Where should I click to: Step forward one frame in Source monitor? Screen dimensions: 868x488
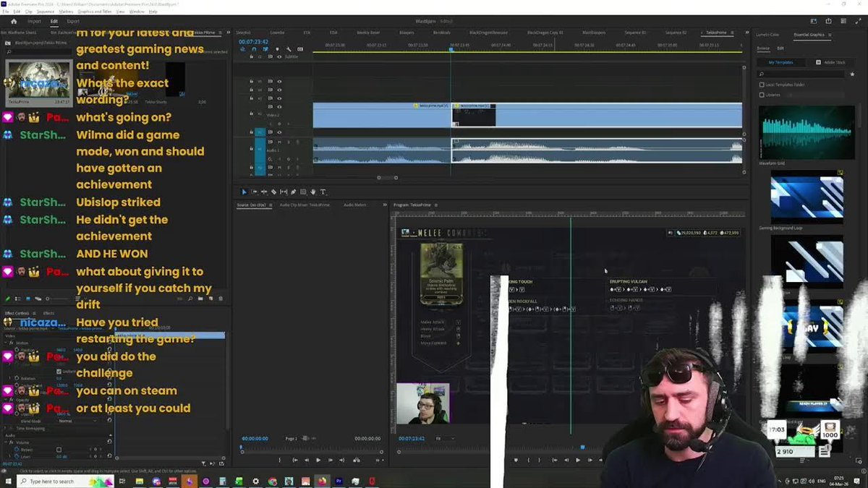330,460
